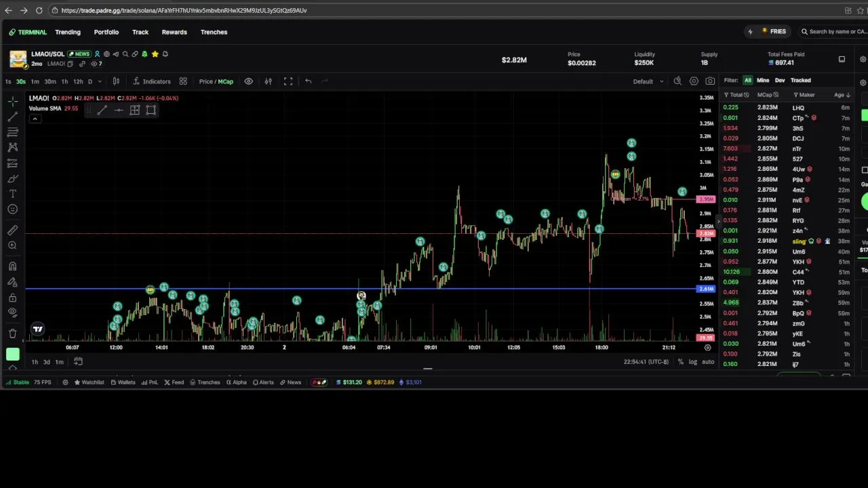This screenshot has height=488, width=868.
Task: Click the NEWS badge beside LMAO!/SOL
Action: (79, 54)
